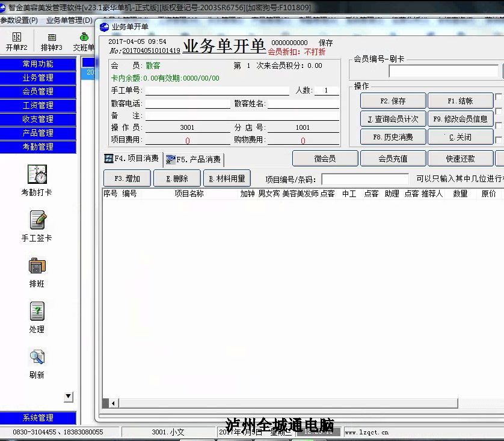This screenshot has width=504, height=441.
Task: Select the 排钟F3 toolbar icon
Action: tap(52, 37)
